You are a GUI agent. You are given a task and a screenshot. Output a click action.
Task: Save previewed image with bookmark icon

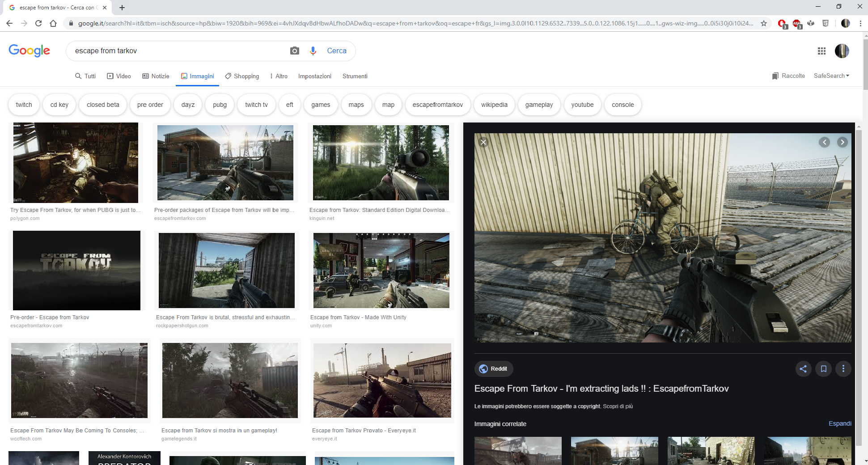[x=823, y=369]
